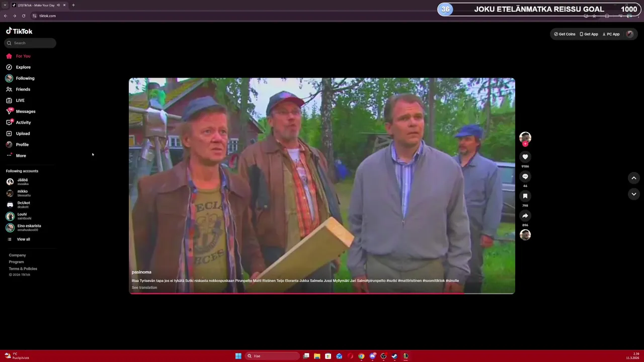Seek on the red video progress bar

pyautogui.click(x=322, y=293)
